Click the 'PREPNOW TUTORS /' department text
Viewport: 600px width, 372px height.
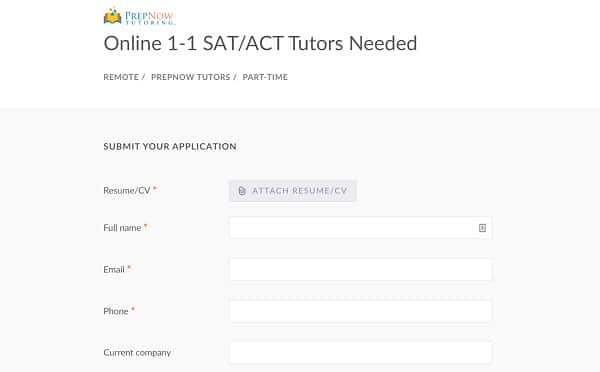point(194,77)
